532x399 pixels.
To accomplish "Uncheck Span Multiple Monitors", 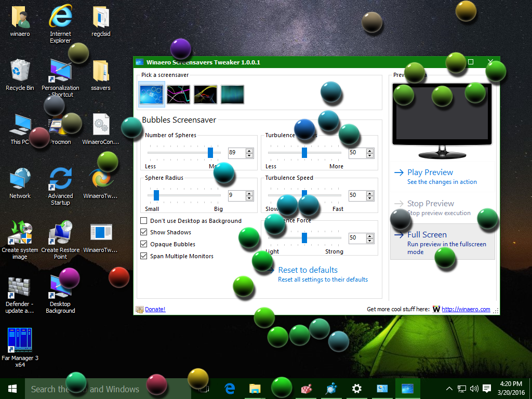I will pos(143,256).
